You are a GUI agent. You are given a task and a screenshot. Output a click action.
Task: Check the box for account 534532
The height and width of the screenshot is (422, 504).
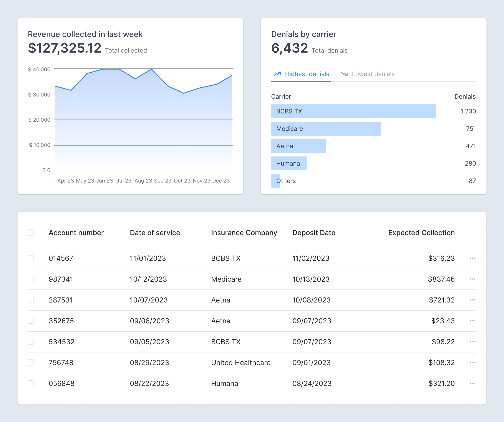tap(31, 342)
